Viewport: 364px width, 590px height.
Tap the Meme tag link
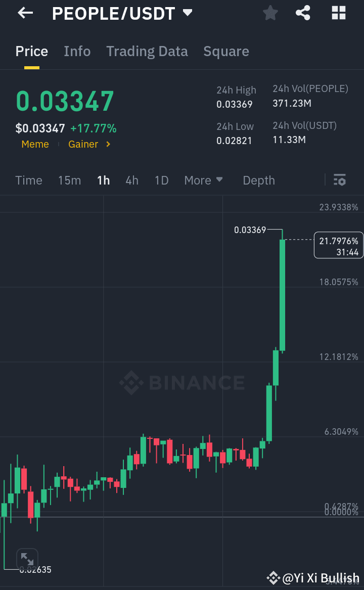[35, 144]
